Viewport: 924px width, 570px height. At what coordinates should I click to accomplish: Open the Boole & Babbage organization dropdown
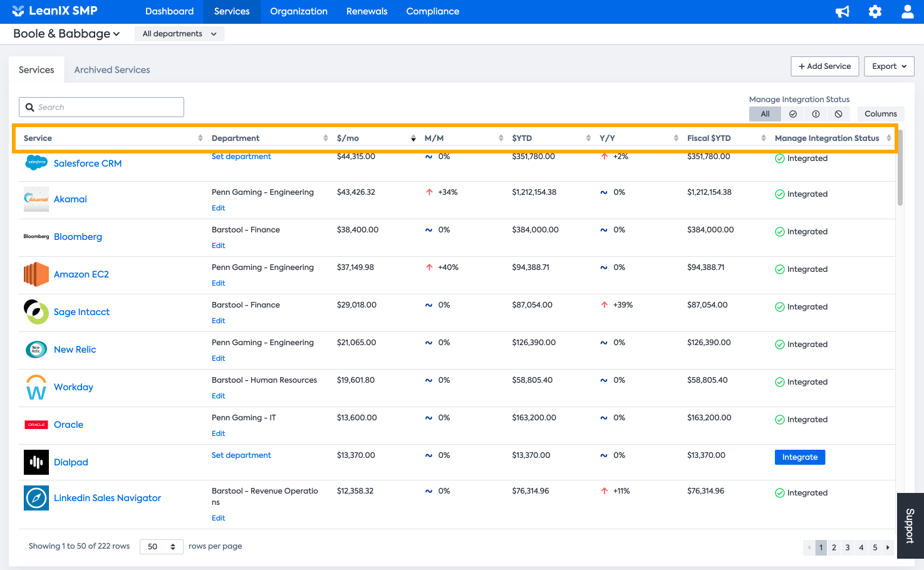click(66, 34)
